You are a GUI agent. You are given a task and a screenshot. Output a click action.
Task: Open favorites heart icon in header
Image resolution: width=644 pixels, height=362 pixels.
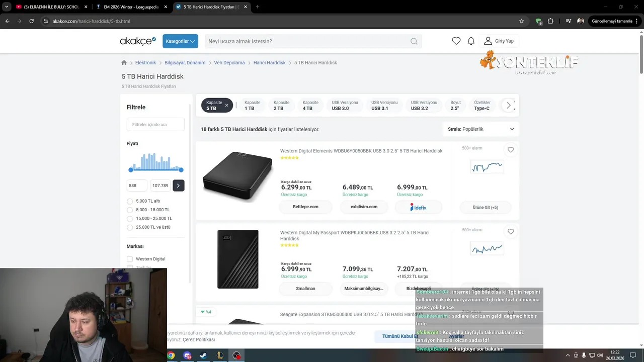(456, 41)
